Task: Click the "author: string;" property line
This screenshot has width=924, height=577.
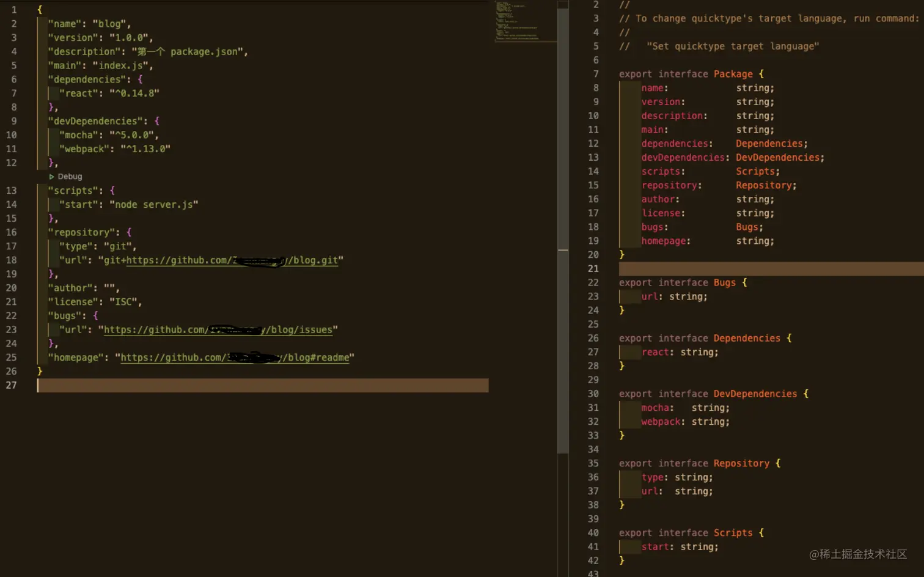Action: tap(708, 199)
